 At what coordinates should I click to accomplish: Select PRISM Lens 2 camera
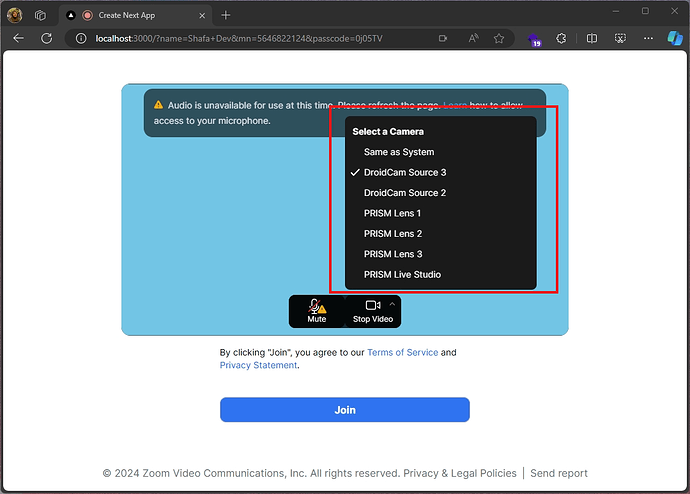click(440, 234)
